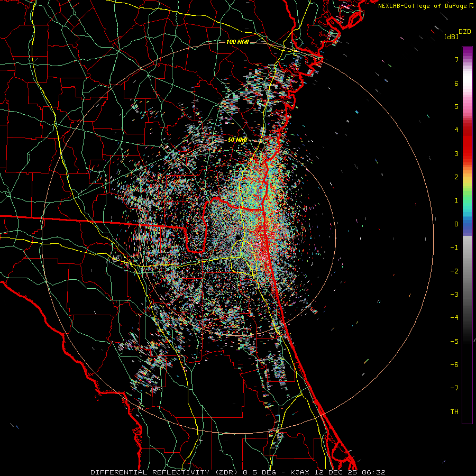
Task: Pick the 3 dB scale label
Action: coord(456,153)
